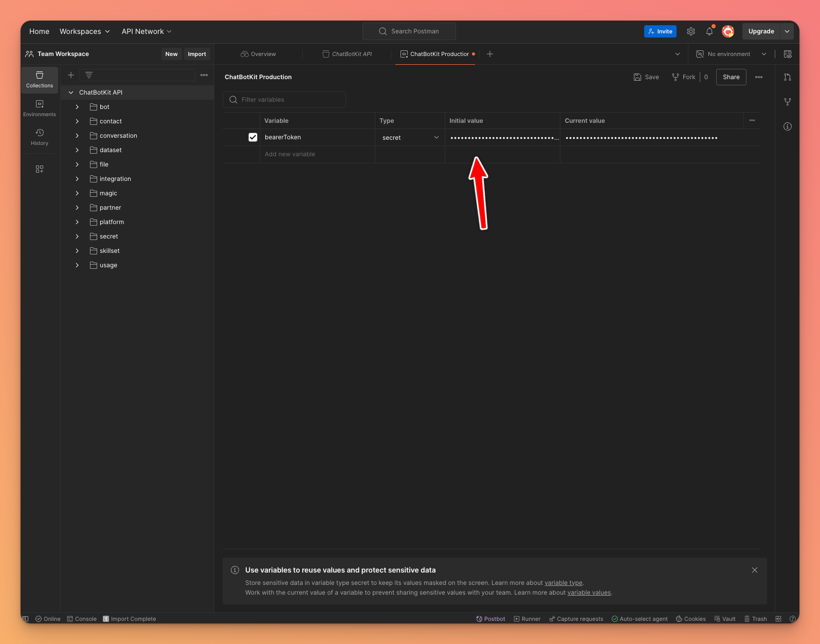
Task: Open the History sidebar panel
Action: tap(39, 137)
